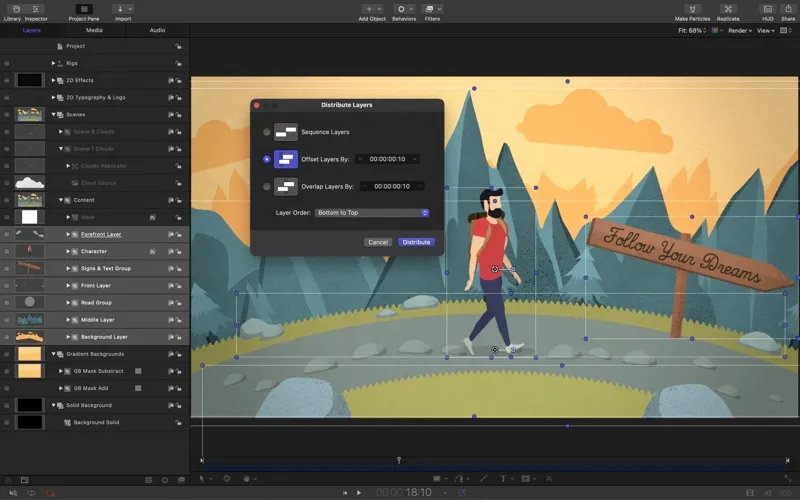The image size is (800, 500).
Task: Toggle visibility checkbox for Background Layer
Action: pyautogui.click(x=7, y=337)
